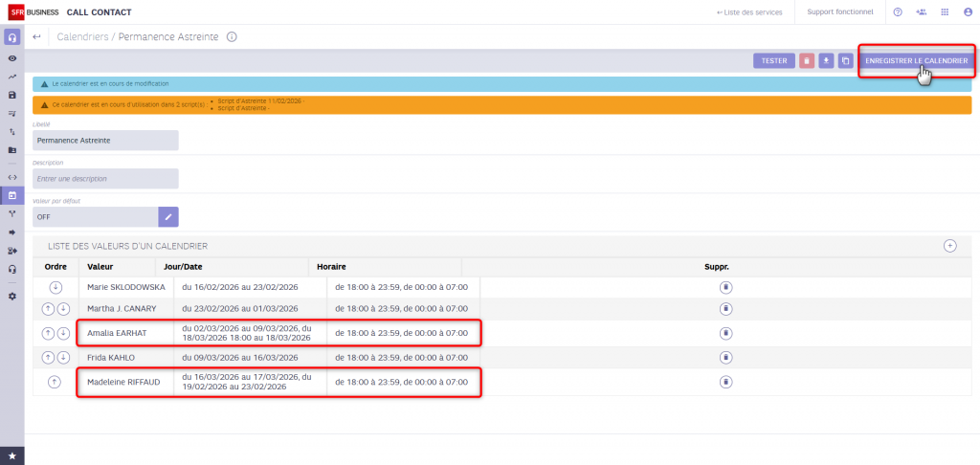Click the download icon in the toolbar
Image resolution: width=980 pixels, height=465 pixels.
pos(826,60)
